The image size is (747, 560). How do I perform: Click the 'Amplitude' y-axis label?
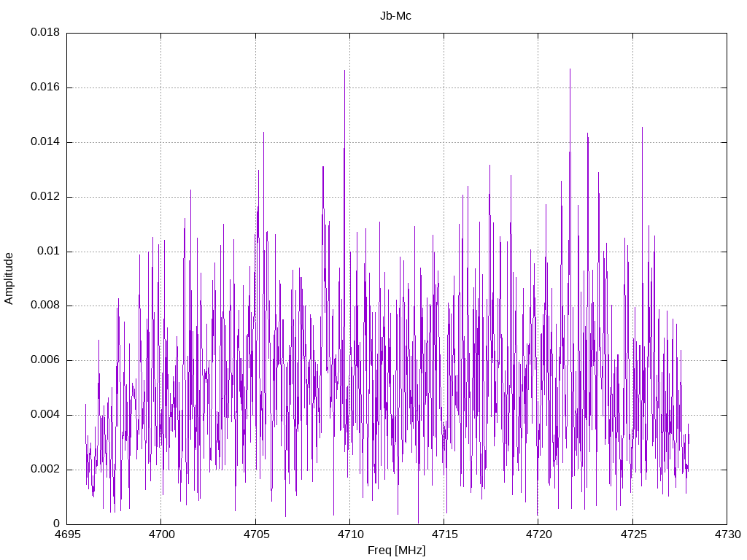coord(9,279)
